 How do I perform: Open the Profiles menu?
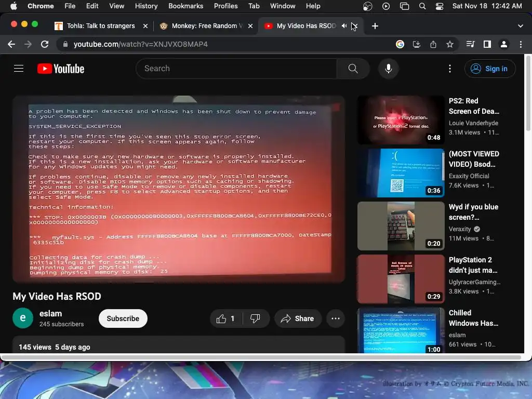point(225,6)
